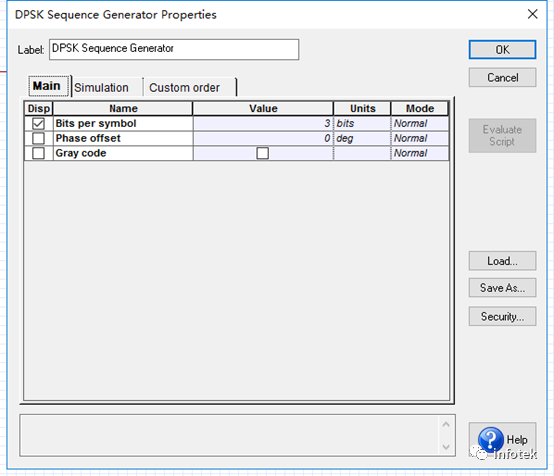
Task: Open the Security... settings button
Action: (502, 316)
